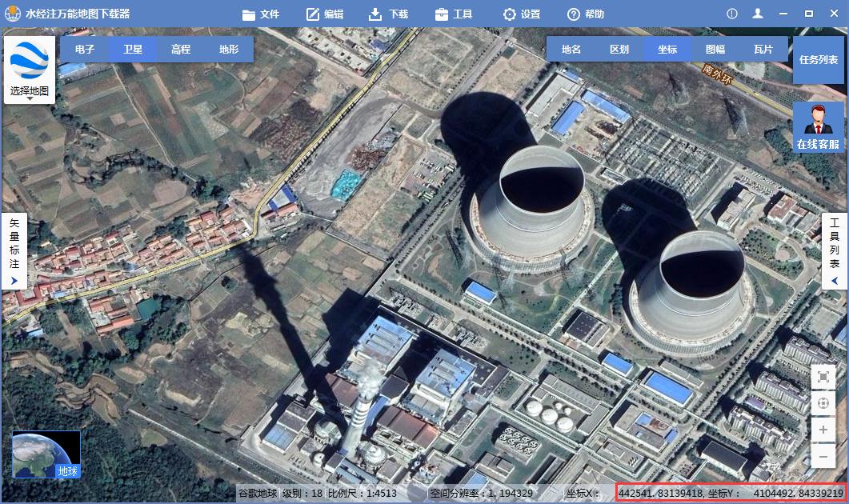Click the fullscreen icon on the right edge
This screenshot has height=504, width=849.
[823, 376]
